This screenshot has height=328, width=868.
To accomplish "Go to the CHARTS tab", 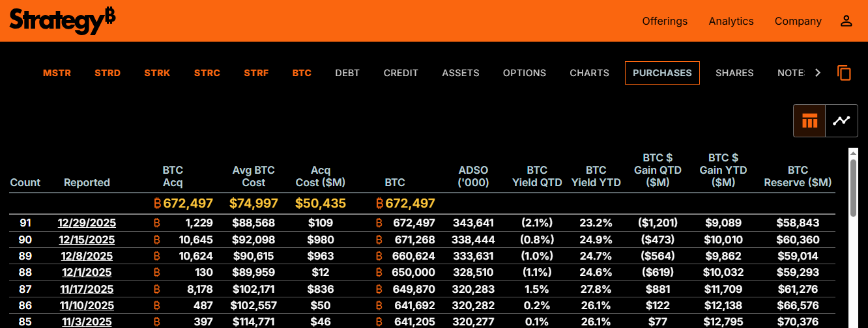I will click(589, 73).
